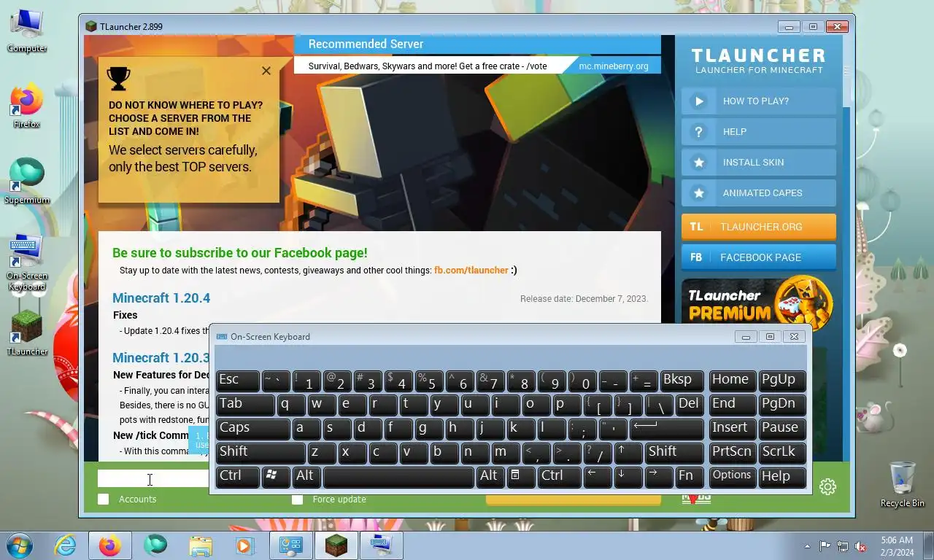
Task: Open Windows Explorer folder on taskbar
Action: point(200,545)
